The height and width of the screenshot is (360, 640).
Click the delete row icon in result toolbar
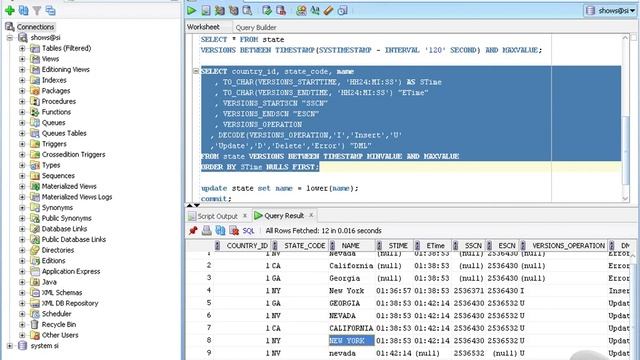[234, 231]
